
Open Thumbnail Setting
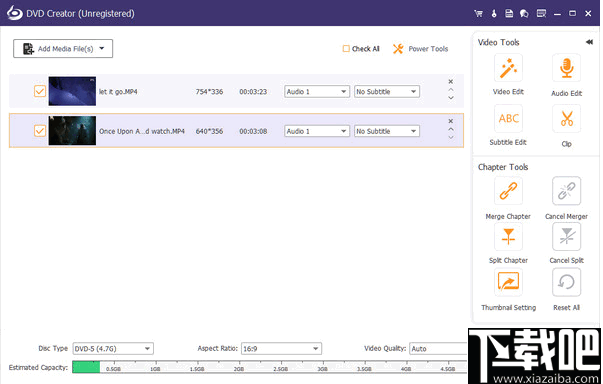pos(508,282)
